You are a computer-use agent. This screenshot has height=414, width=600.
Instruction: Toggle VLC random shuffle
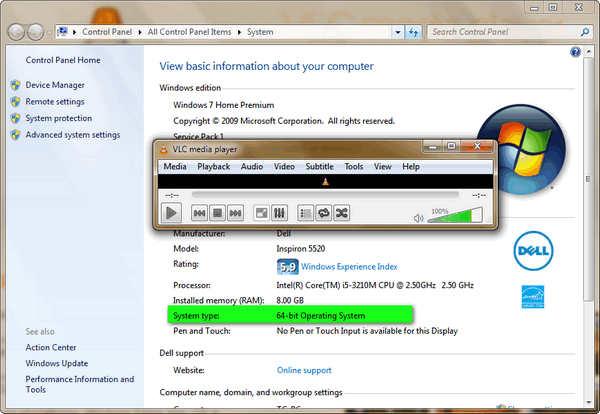(x=341, y=213)
